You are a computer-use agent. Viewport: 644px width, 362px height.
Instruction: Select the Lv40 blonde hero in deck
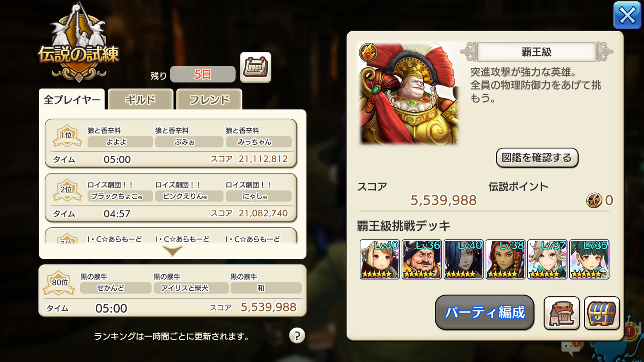[x=380, y=259]
